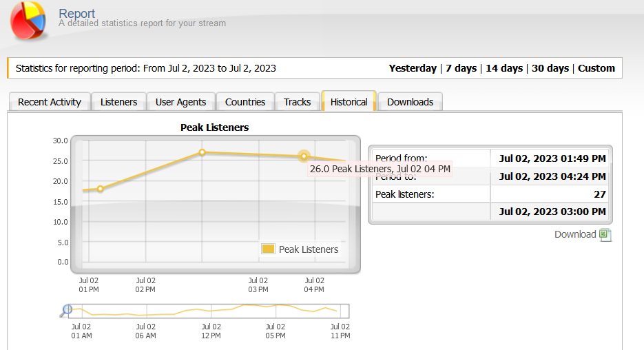Select the Historical tab
Viewport: 644px width, 350px height.
[349, 102]
